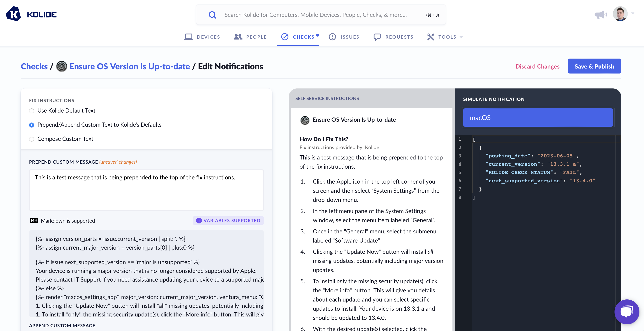The width and height of the screenshot is (644, 331).
Task: Click the user profile avatar
Action: point(620,14)
